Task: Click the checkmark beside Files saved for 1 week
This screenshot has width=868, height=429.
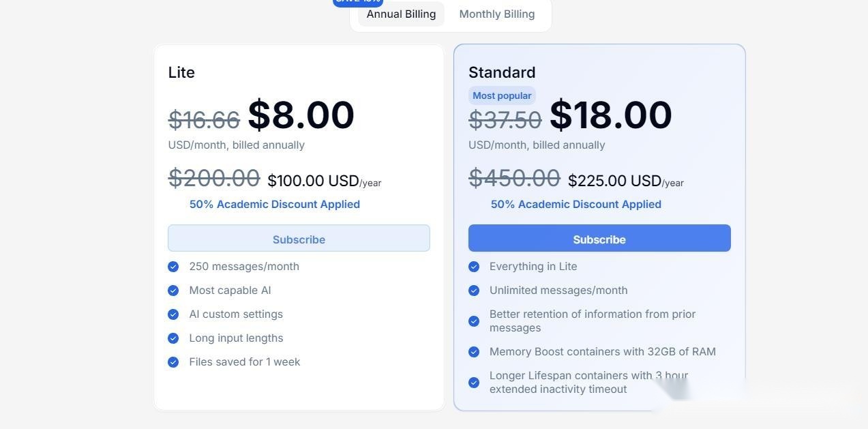Action: pos(173,362)
